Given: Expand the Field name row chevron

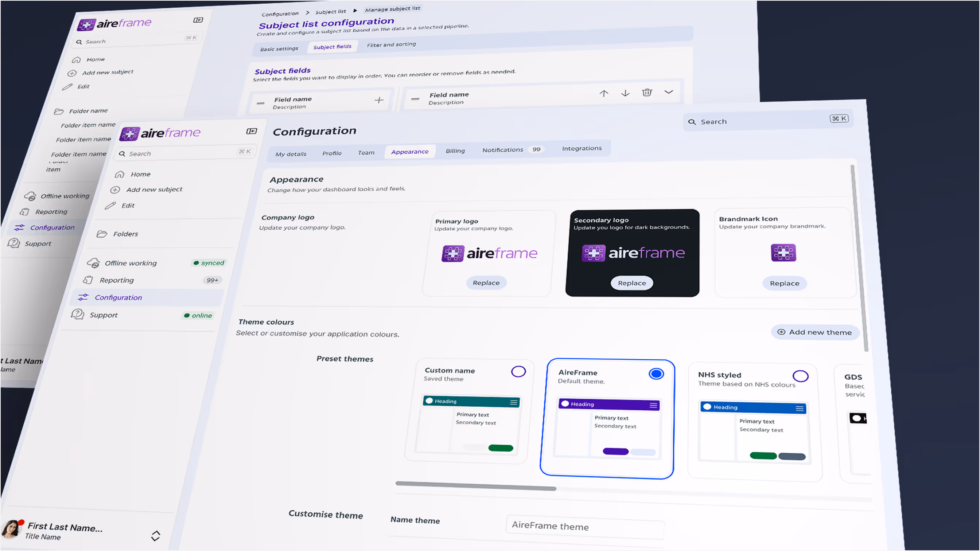Looking at the screenshot, I should coord(668,91).
